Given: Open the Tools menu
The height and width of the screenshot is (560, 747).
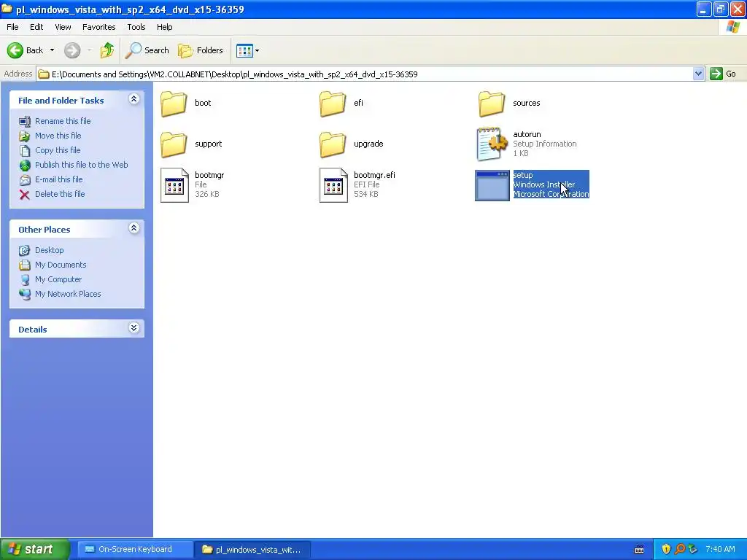Looking at the screenshot, I should (x=136, y=27).
